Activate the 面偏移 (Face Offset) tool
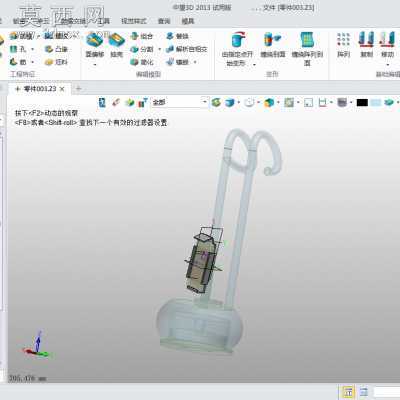 tap(95, 46)
